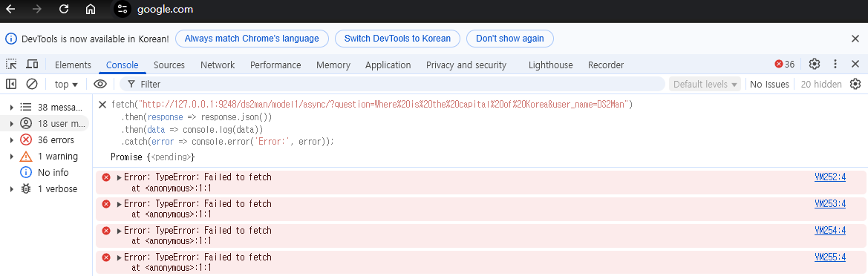Open the top context dropdown
The width and height of the screenshot is (868, 276).
point(66,84)
